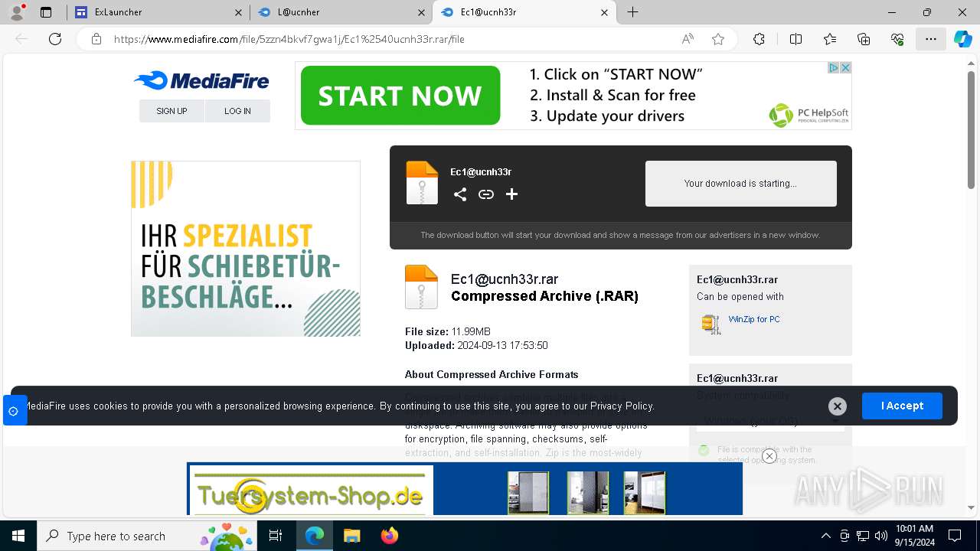Open the Extensions puzzle icon
The width and height of the screenshot is (980, 551).
click(759, 39)
